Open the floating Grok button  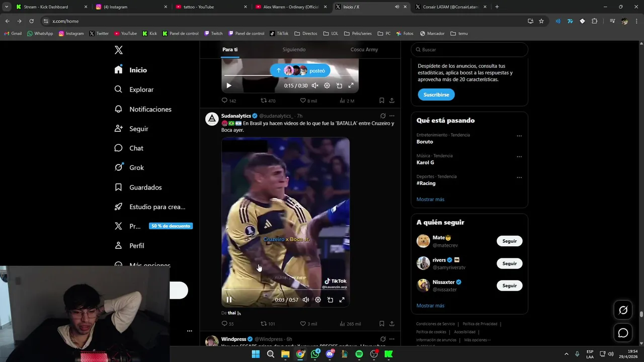click(623, 310)
